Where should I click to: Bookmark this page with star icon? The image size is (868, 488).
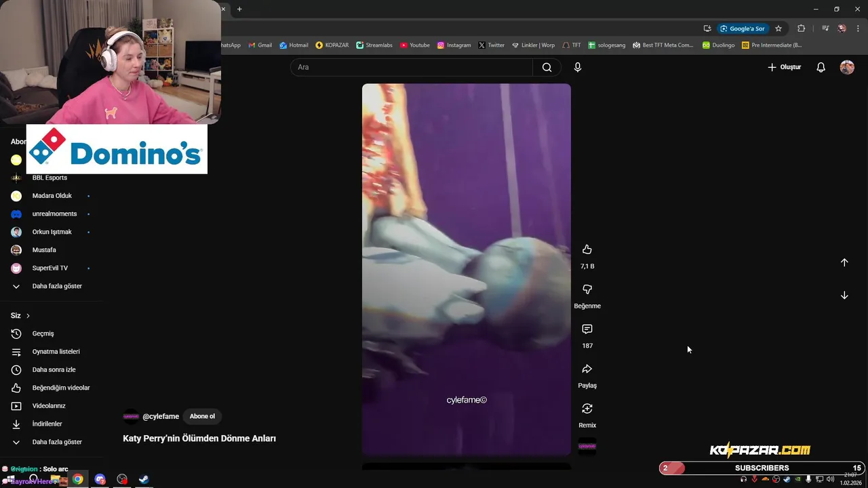tap(778, 28)
